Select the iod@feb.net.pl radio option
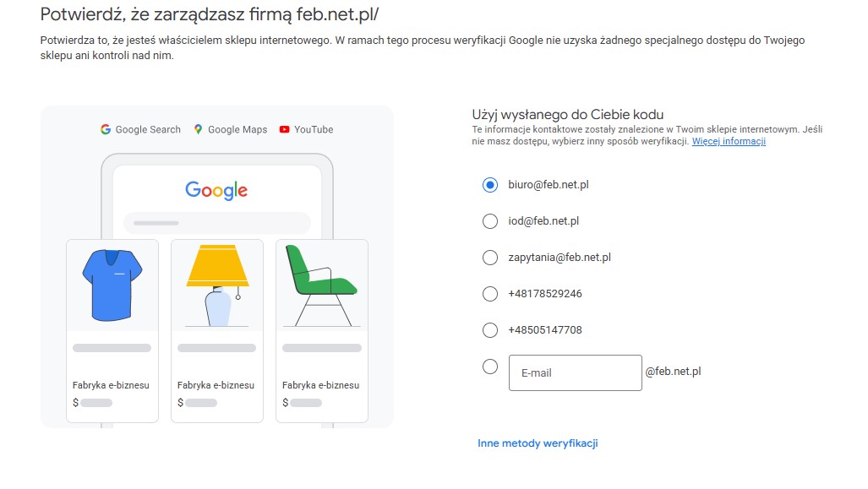This screenshot has height=489, width=868. tap(490, 221)
